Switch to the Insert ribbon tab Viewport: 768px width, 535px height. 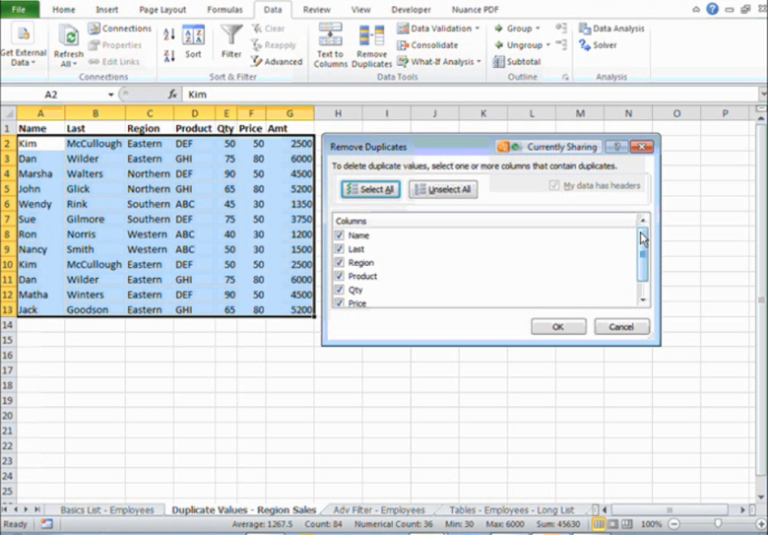(x=107, y=9)
